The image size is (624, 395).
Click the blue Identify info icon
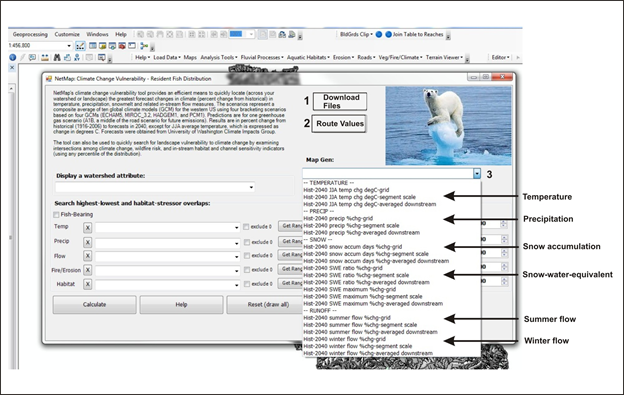(13, 58)
